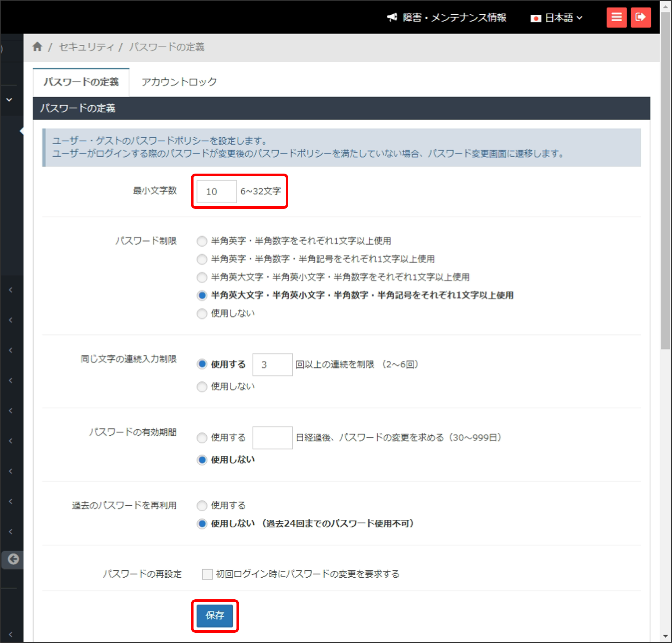
Task: Collapse the expanded sidebar section chevron
Action: (x=10, y=99)
